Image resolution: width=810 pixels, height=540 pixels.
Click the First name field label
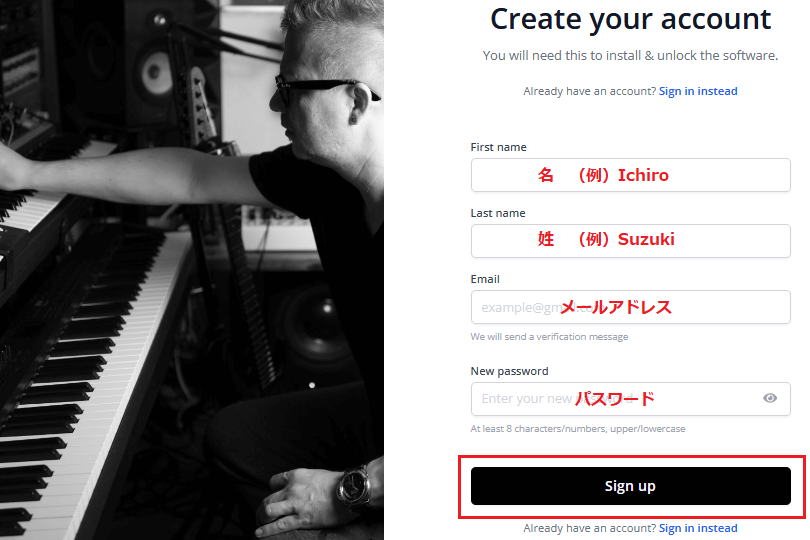point(499,147)
